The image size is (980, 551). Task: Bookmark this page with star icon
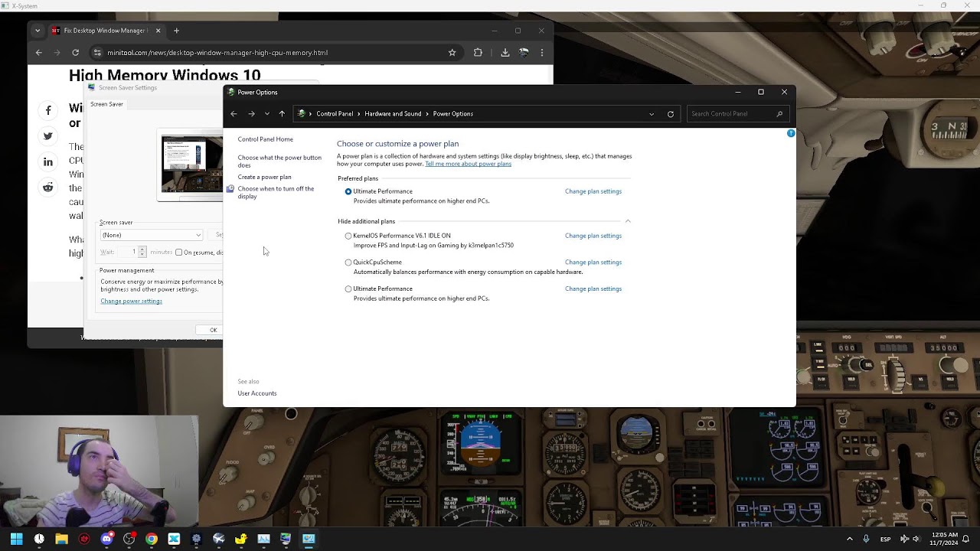pyautogui.click(x=452, y=53)
